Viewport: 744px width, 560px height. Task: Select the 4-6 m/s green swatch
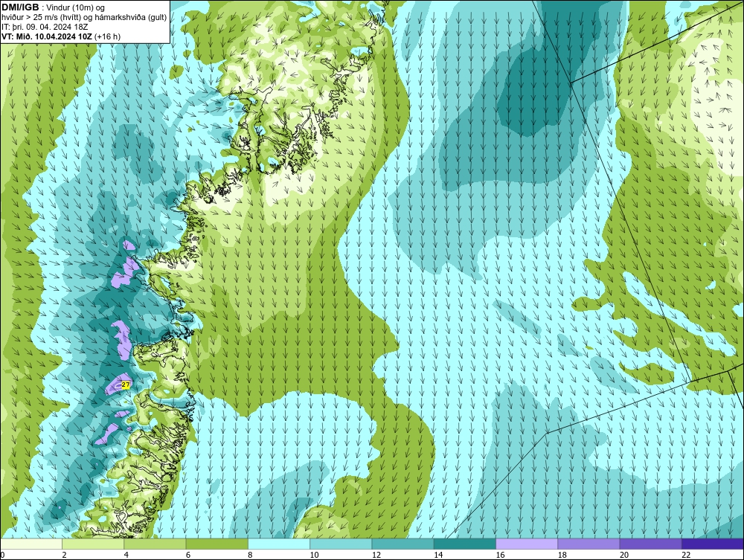point(155,544)
